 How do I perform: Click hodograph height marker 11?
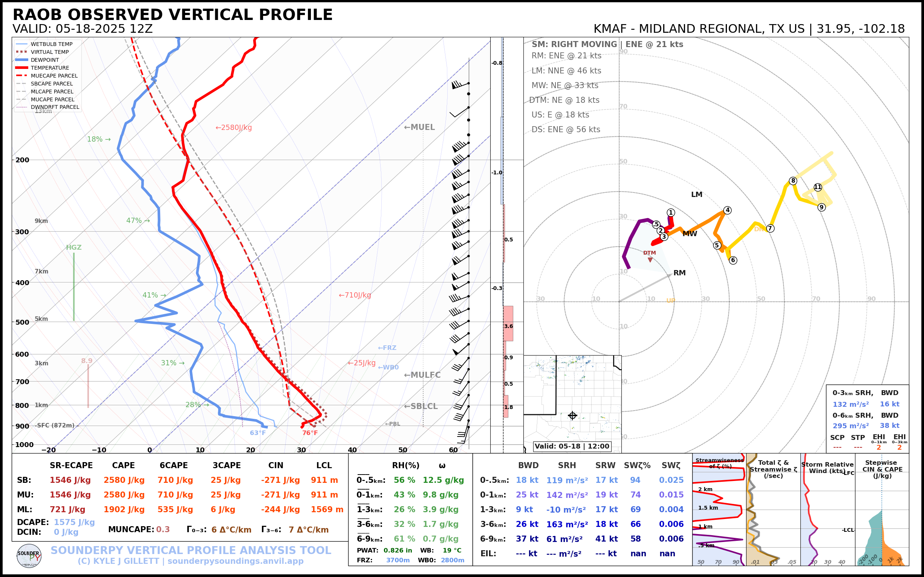click(817, 187)
